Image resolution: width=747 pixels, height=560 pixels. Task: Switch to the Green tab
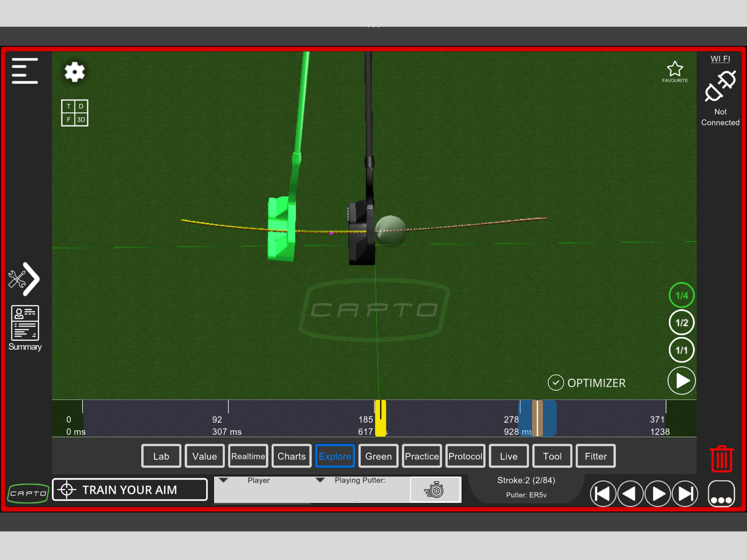[x=379, y=456]
